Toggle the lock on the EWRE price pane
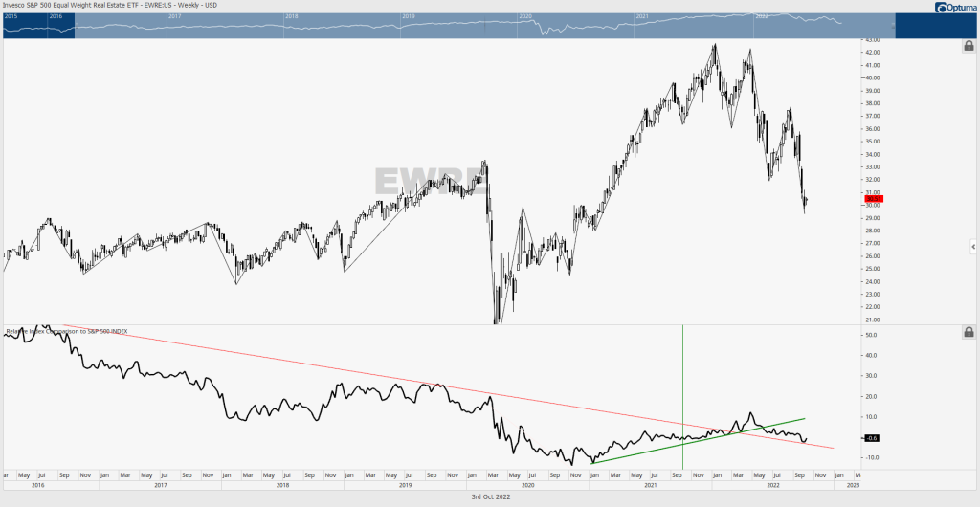 [969, 46]
